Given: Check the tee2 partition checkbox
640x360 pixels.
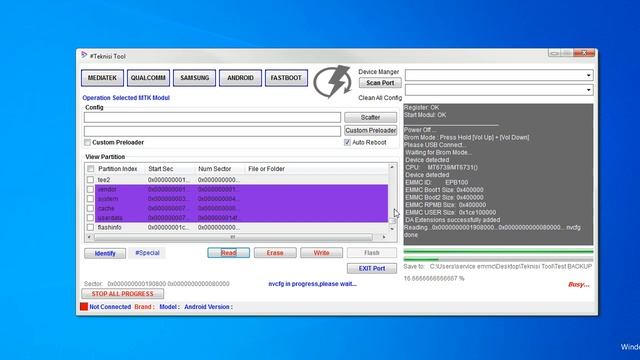Looking at the screenshot, I should 91,180.
